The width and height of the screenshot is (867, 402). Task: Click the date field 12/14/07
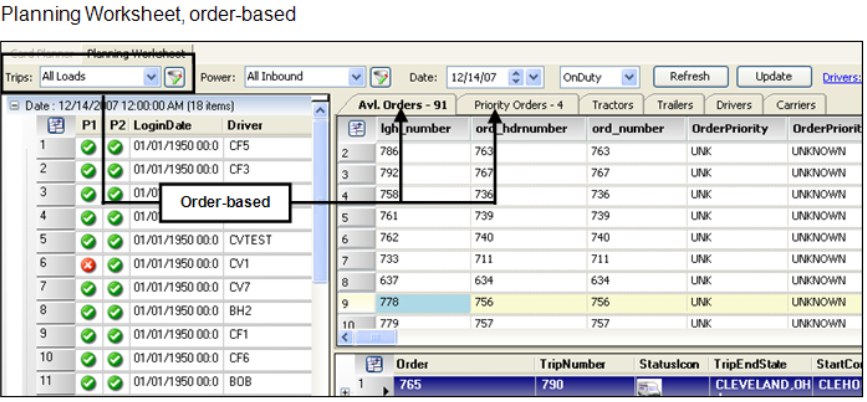click(478, 77)
